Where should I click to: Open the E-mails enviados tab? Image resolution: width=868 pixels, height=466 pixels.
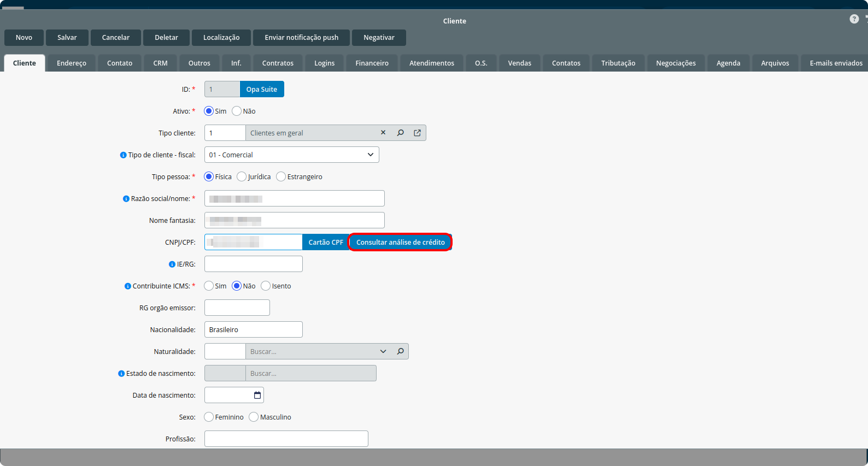pos(835,63)
